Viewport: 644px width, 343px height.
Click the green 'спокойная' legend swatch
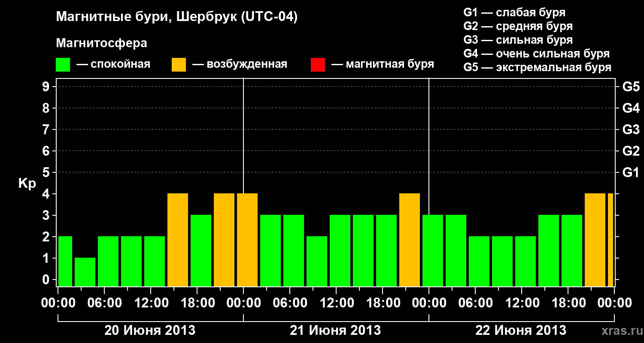click(63, 65)
